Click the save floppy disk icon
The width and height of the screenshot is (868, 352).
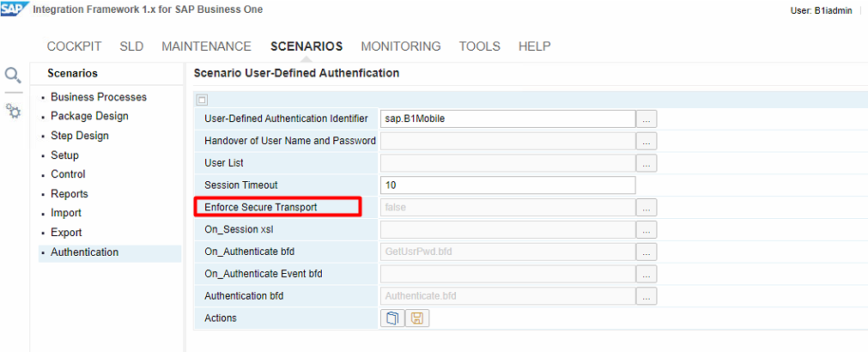[x=417, y=319]
